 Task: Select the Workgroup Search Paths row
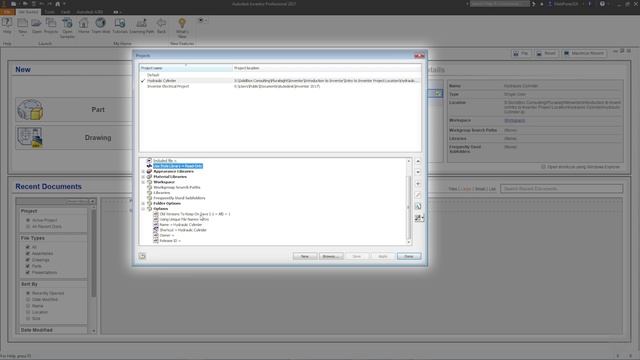(x=177, y=187)
